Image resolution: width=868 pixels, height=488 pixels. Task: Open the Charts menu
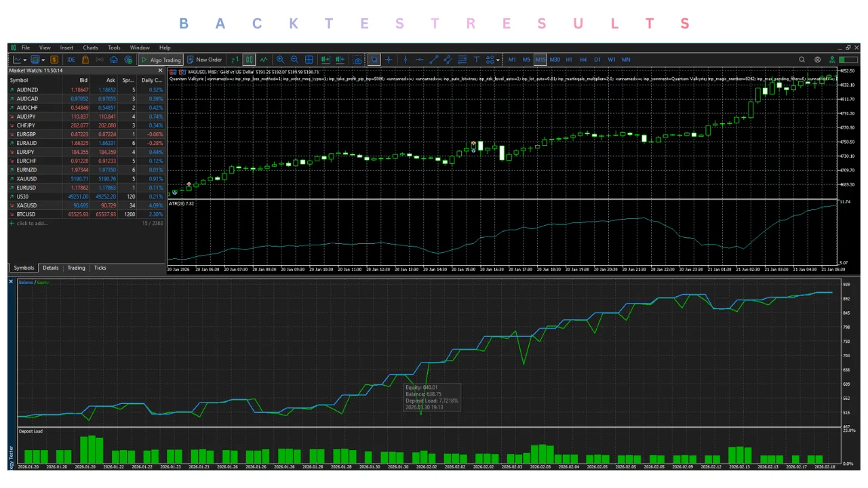click(x=90, y=47)
